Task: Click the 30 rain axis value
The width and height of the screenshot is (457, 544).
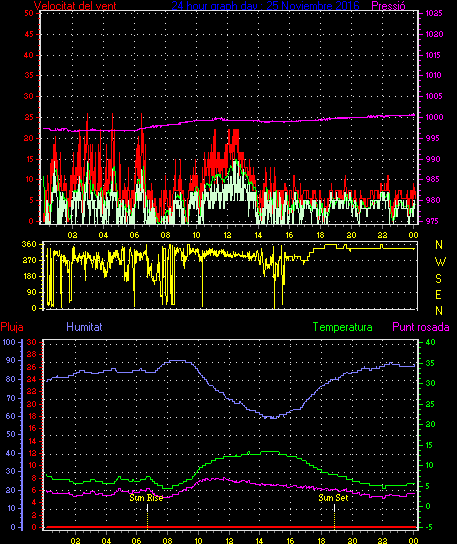Action: point(32,342)
